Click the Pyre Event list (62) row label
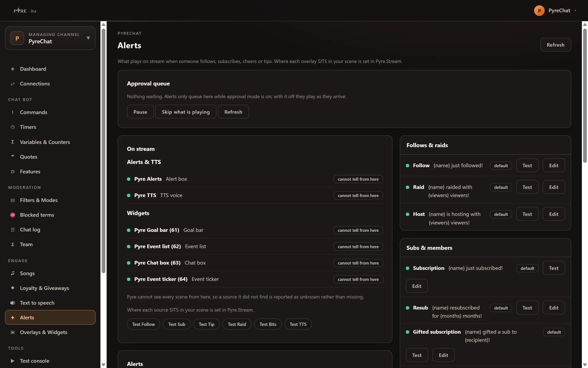 (158, 247)
